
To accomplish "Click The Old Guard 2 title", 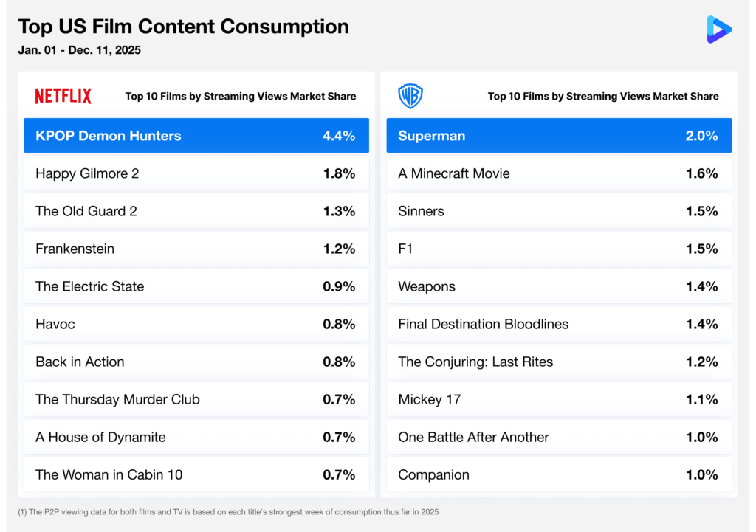I will pyautogui.click(x=86, y=211).
